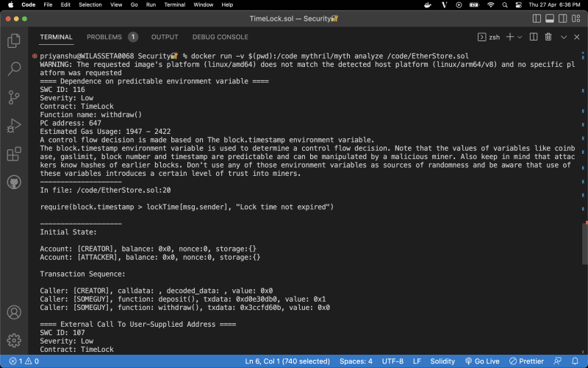Open Customize Layout icon in title bar
The height and width of the screenshot is (368, 588).
[576, 18]
